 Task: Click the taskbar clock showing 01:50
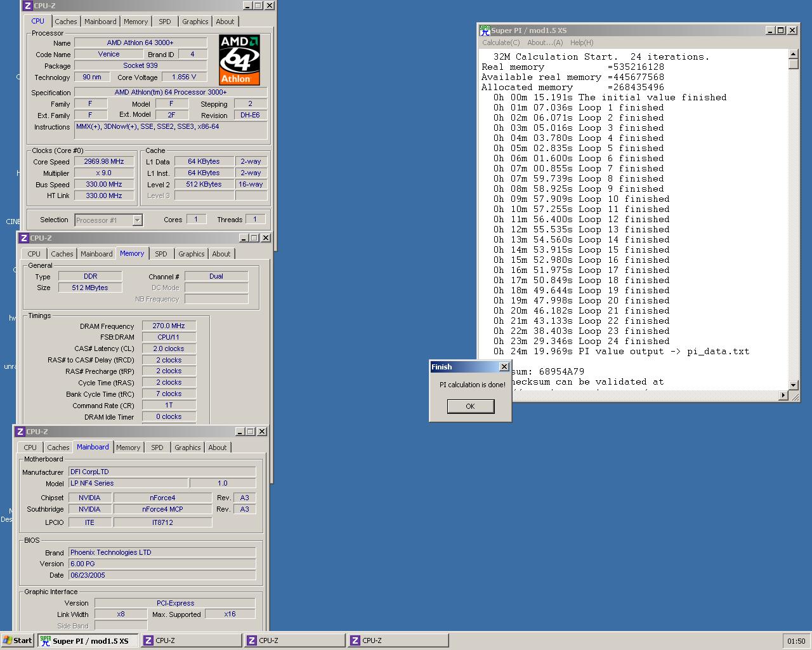pyautogui.click(x=796, y=641)
